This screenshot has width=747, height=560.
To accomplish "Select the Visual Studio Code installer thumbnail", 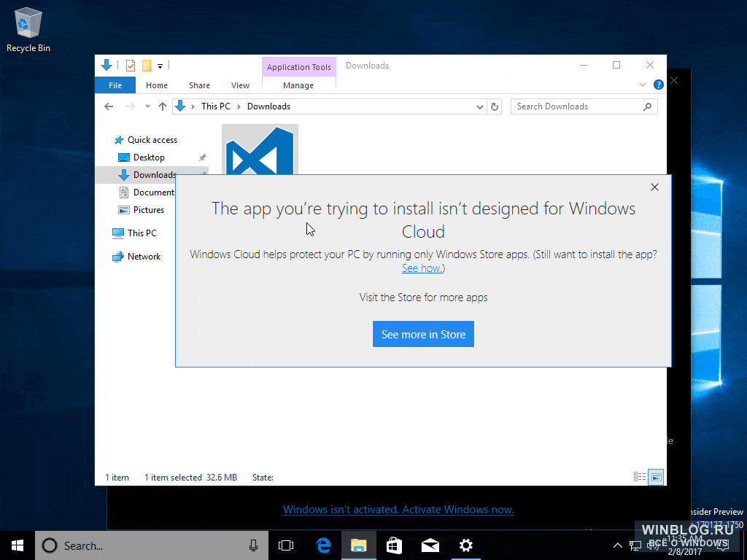I will click(x=260, y=149).
